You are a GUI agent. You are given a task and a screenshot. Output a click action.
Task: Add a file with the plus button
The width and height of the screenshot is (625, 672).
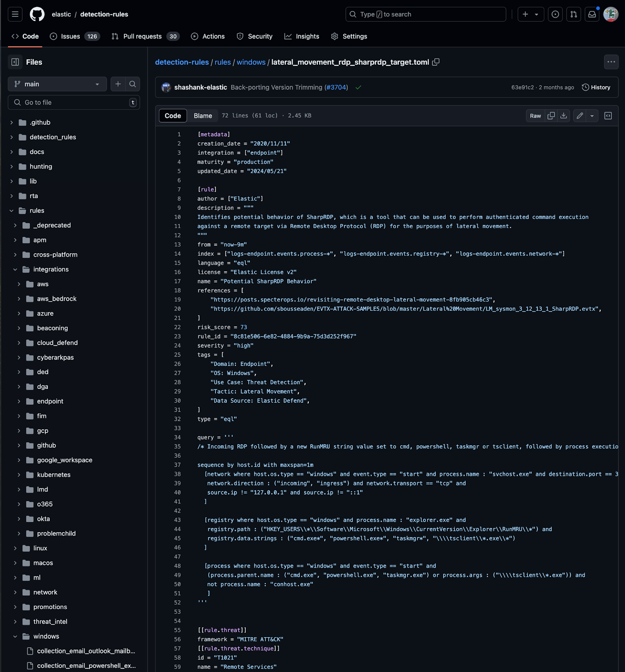(118, 84)
